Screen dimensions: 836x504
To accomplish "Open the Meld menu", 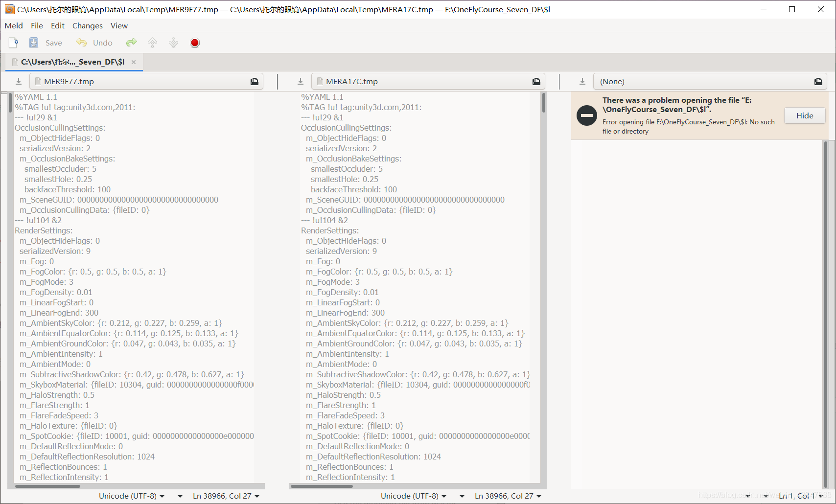I will [14, 26].
